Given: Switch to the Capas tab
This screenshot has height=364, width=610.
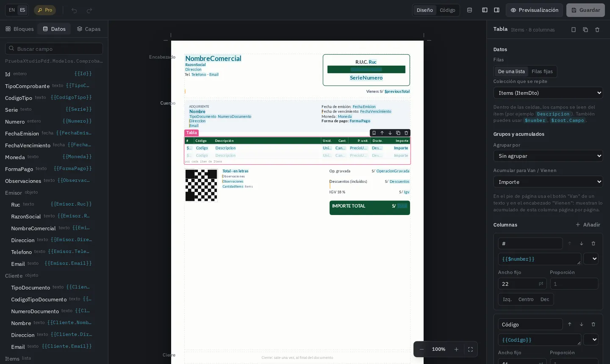Looking at the screenshot, I should [x=89, y=29].
